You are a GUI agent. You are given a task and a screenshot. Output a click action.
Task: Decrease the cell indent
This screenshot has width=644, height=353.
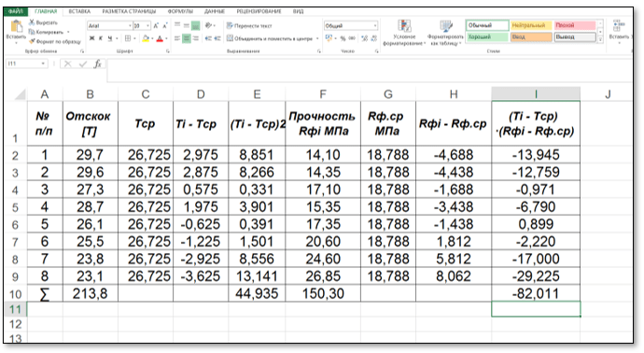coord(208,38)
